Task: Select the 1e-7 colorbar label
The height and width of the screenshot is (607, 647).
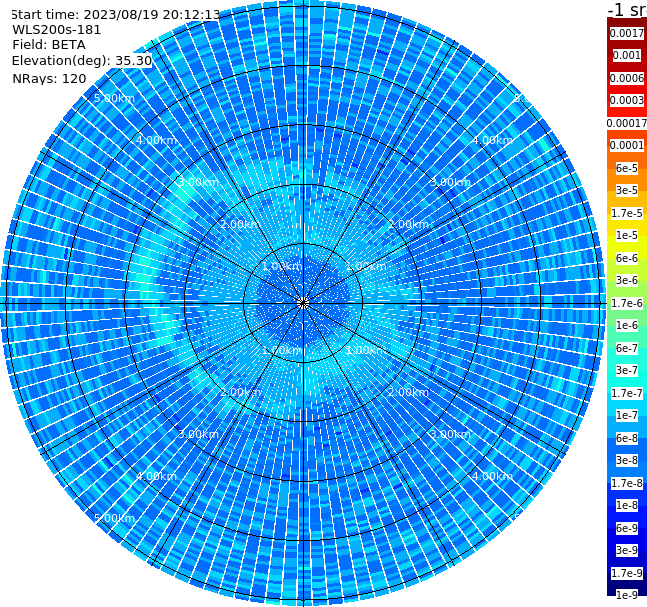Action: (627, 415)
